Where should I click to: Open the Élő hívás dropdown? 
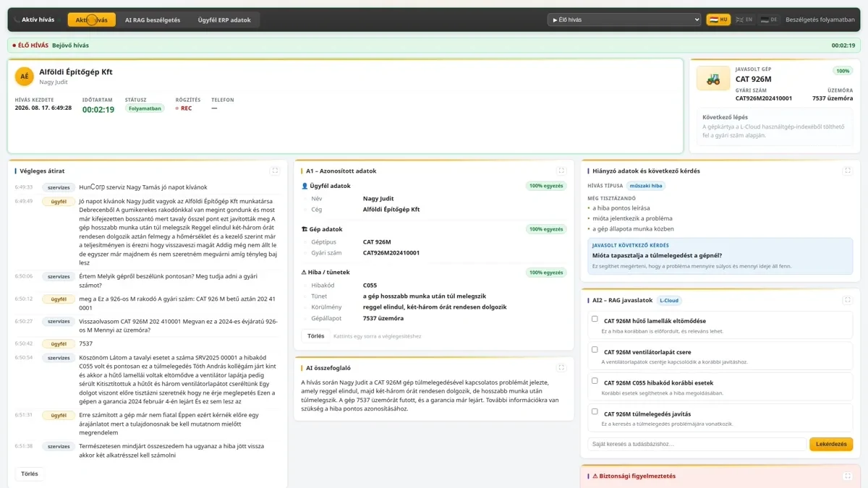[x=624, y=20]
